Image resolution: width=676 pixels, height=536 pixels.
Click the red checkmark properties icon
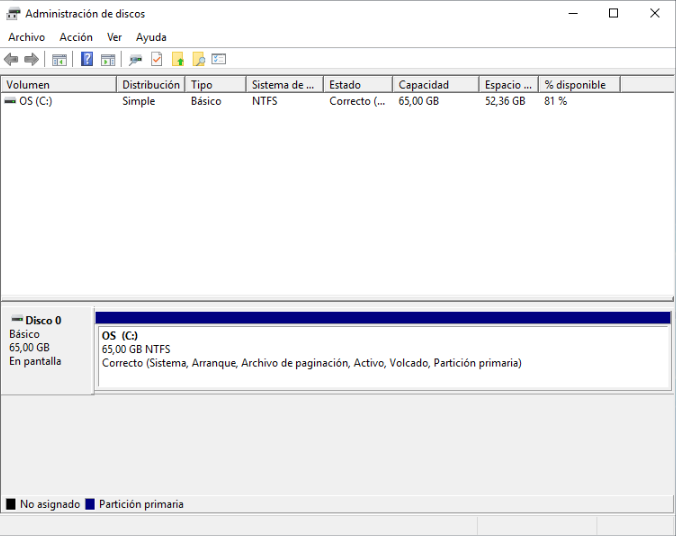point(156,60)
